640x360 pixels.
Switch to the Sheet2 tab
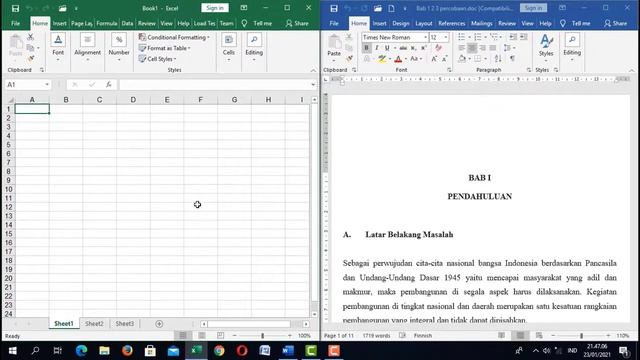pyautogui.click(x=94, y=324)
